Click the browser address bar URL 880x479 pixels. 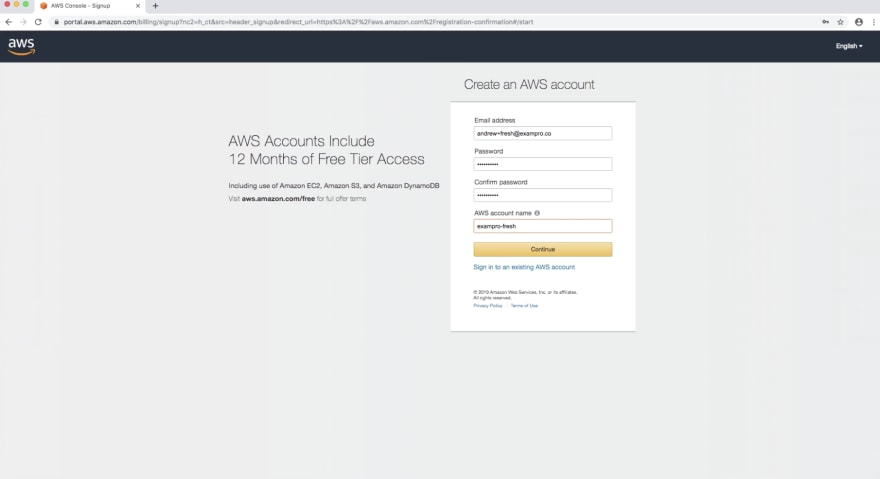click(x=299, y=22)
